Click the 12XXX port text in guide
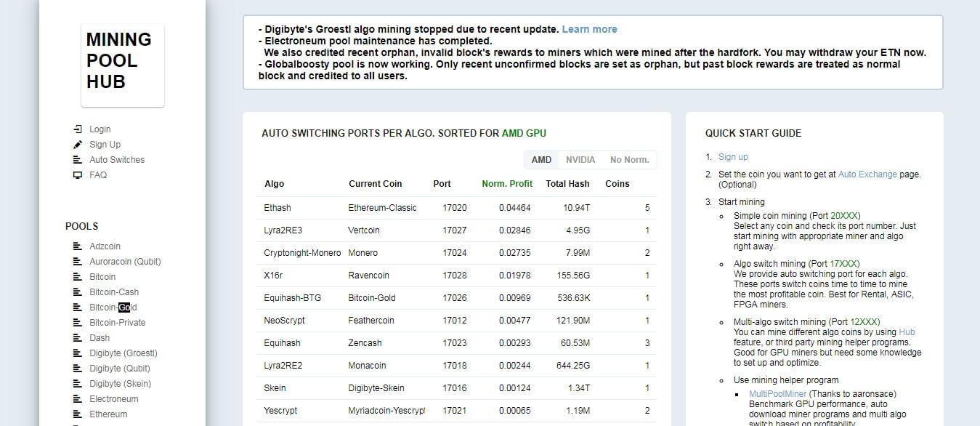 [x=864, y=321]
